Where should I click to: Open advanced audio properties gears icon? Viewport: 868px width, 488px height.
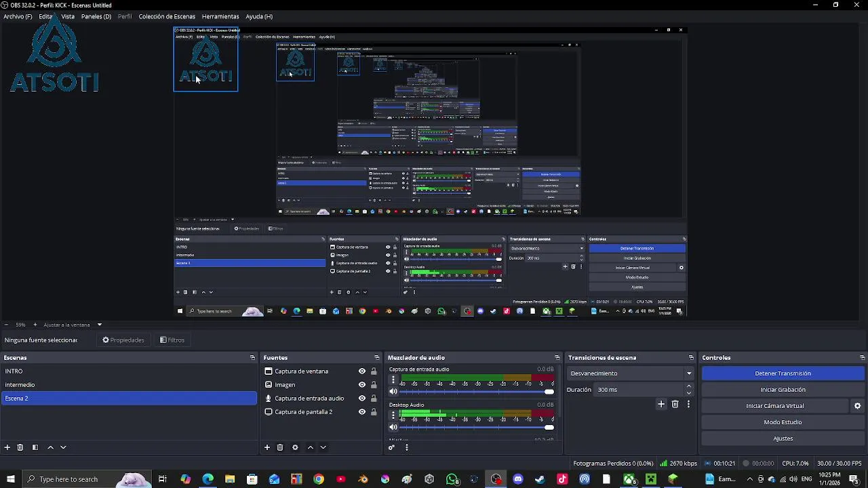(x=391, y=447)
